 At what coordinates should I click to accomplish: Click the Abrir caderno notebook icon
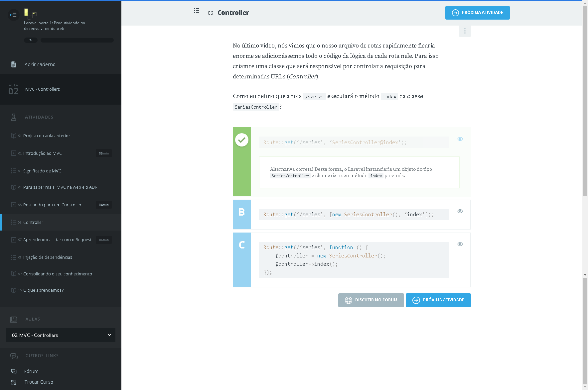click(x=14, y=64)
